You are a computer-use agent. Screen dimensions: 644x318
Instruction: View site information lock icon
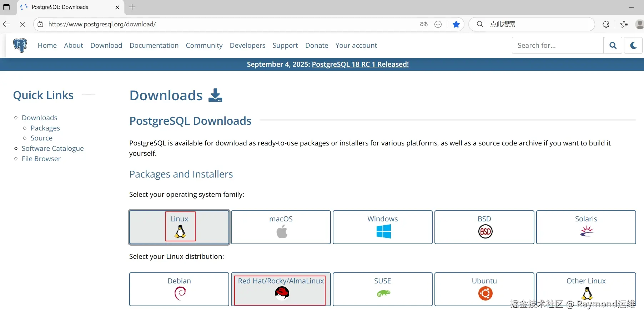tap(41, 24)
